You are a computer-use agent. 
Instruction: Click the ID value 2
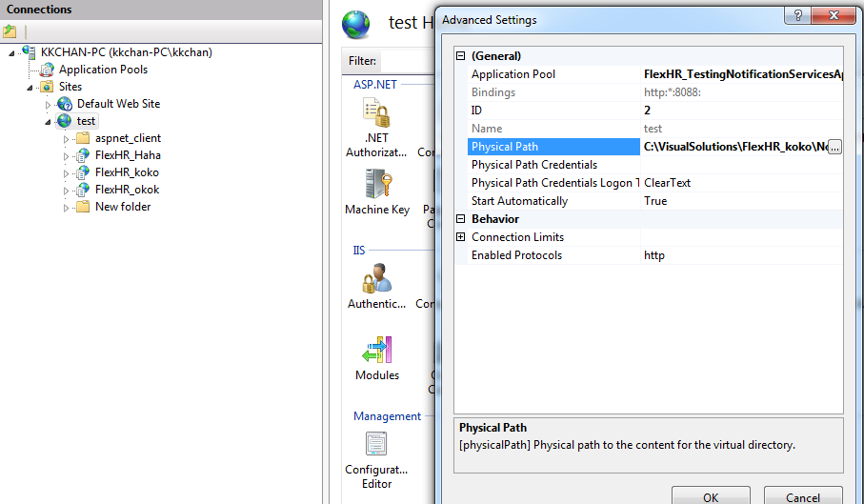[x=647, y=111]
